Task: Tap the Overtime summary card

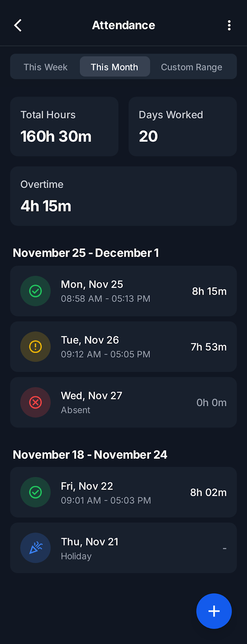Action: coord(123,196)
